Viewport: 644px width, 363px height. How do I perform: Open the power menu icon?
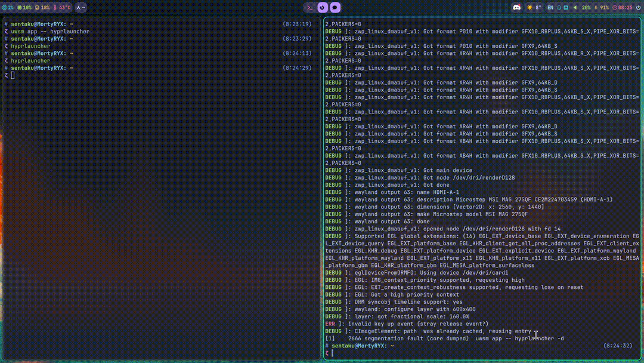(x=637, y=8)
